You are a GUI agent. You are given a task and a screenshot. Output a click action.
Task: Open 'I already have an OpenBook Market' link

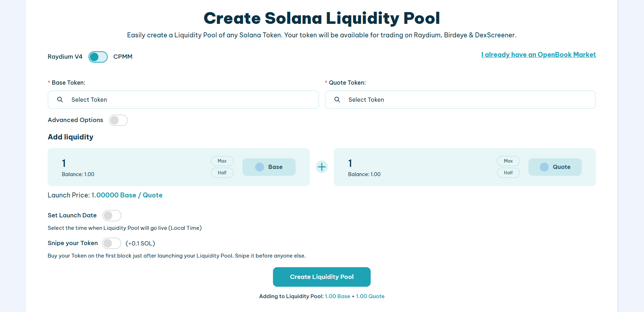(538, 54)
